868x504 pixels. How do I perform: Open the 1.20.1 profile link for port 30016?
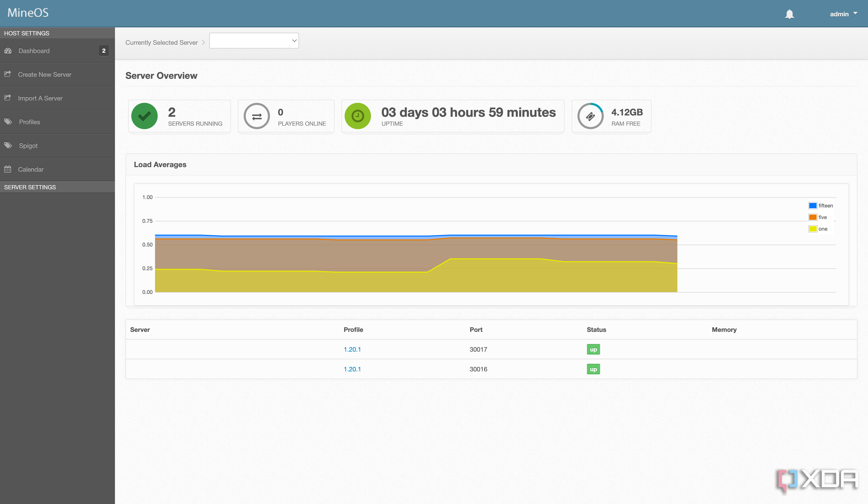(x=352, y=369)
